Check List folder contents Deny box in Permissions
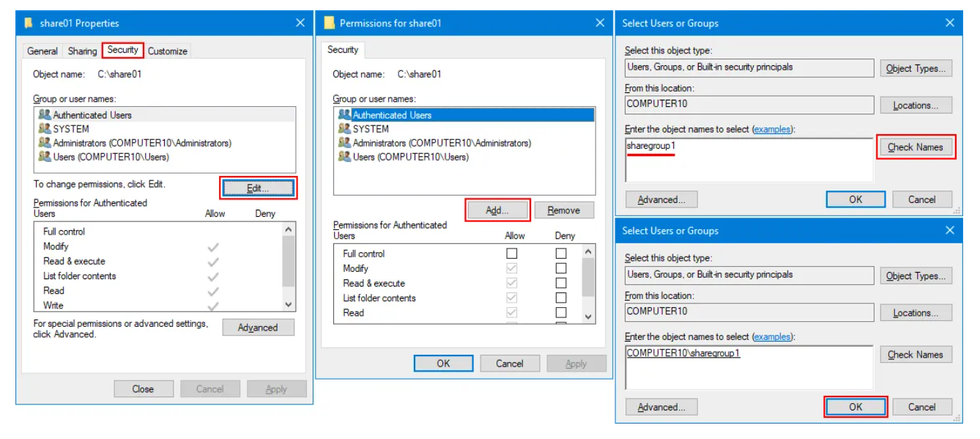Viewport: 980px width, 439px height. click(x=561, y=298)
